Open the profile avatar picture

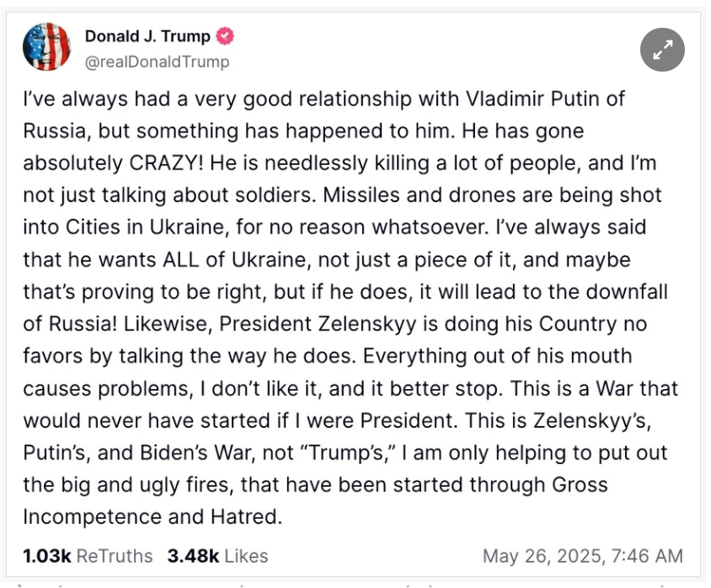pos(46,46)
